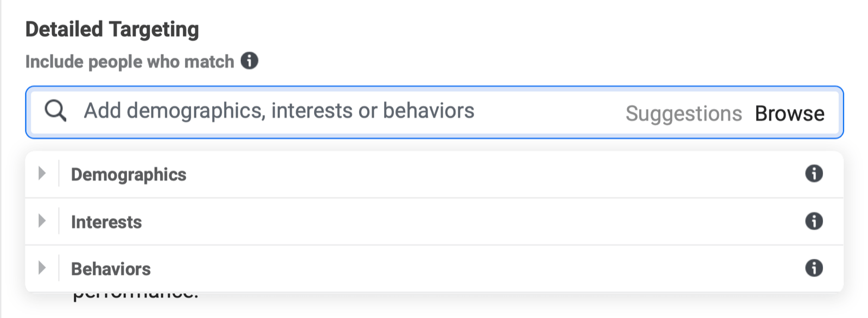Viewport: 868px width, 318px height.
Task: Click the partially hidden text below Behaviors
Action: (x=136, y=296)
